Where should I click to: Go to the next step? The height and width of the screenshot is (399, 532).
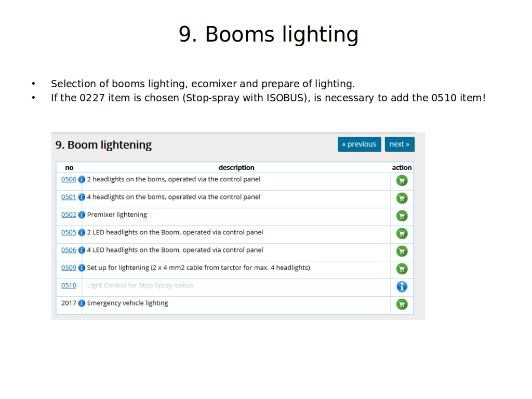tap(400, 144)
